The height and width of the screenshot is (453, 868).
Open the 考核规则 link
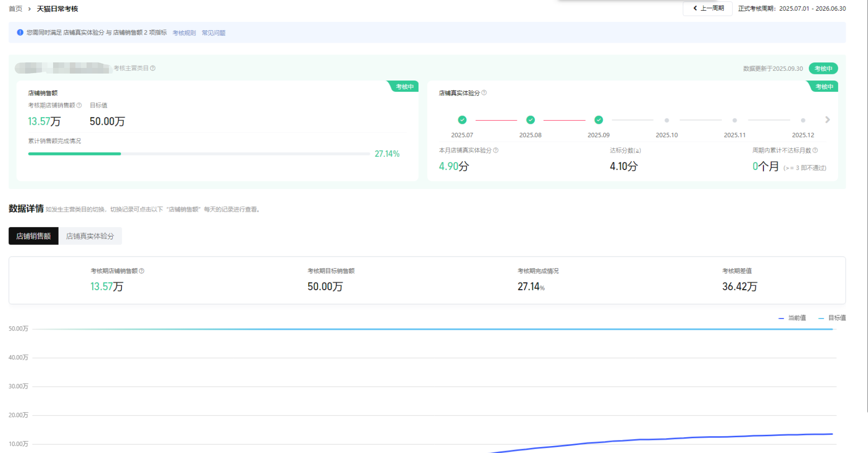(x=184, y=33)
